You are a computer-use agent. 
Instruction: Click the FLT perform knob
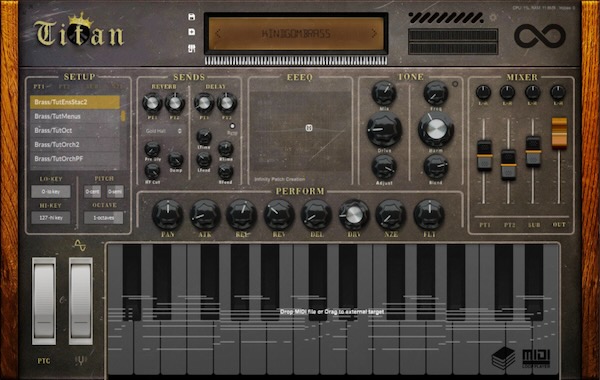[x=429, y=215]
